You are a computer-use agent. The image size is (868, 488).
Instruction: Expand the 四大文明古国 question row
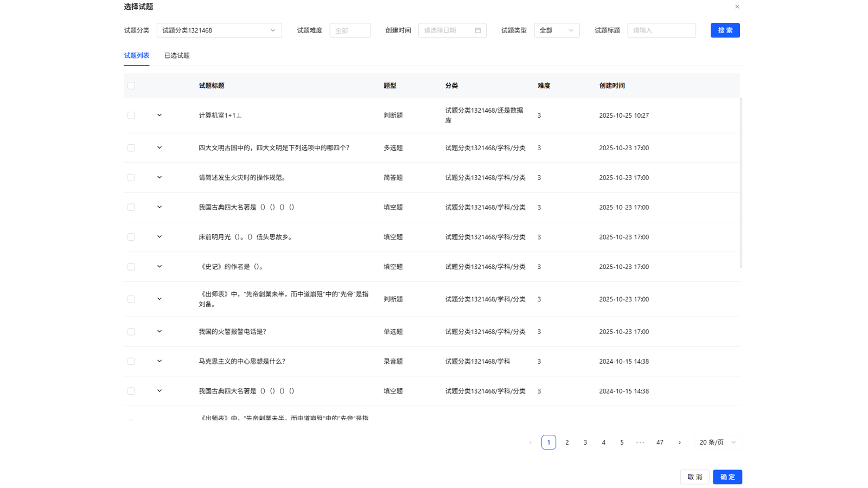point(159,147)
